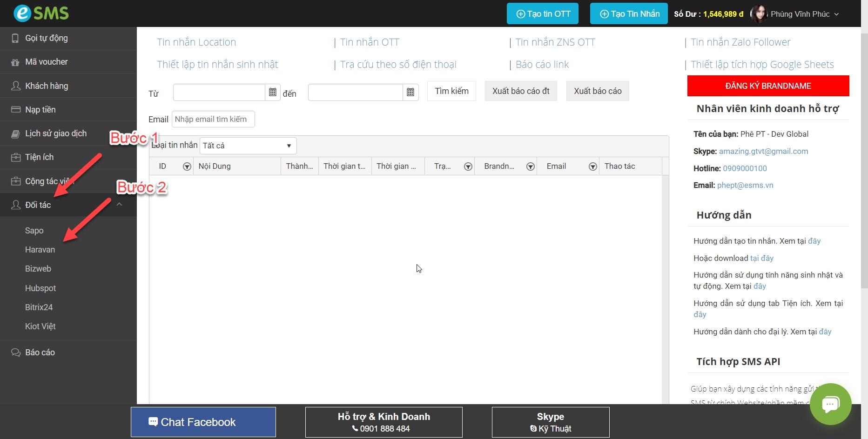Click the ĐĂNG KÝ BRANDNAME button
This screenshot has width=868, height=439.
(768, 86)
